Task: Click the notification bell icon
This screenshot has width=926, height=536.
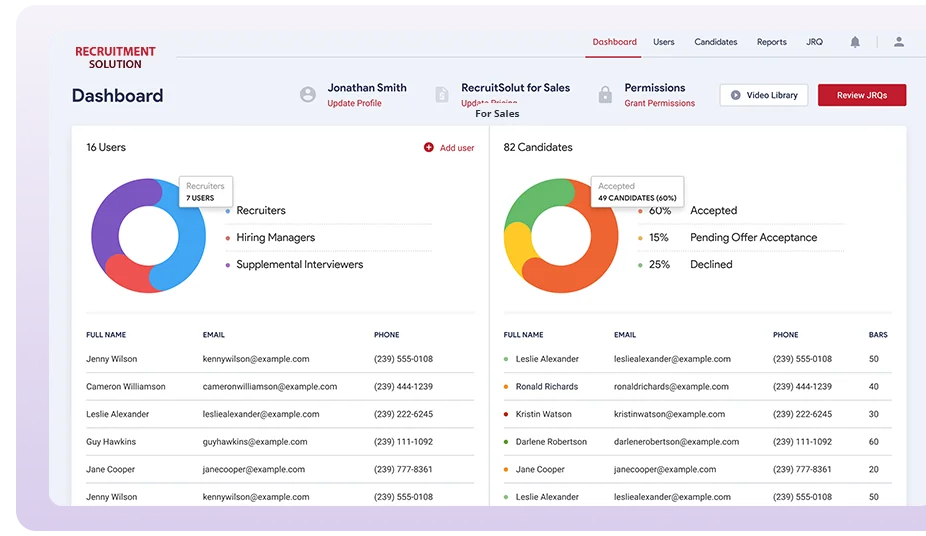Action: 855,42
